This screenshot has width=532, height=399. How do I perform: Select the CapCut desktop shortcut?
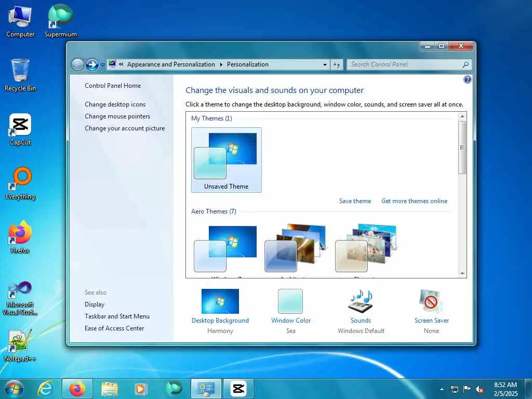point(20,129)
